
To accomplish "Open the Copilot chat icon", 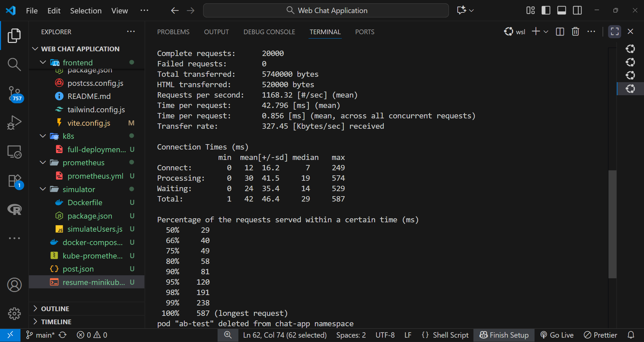I will pyautogui.click(x=462, y=10).
